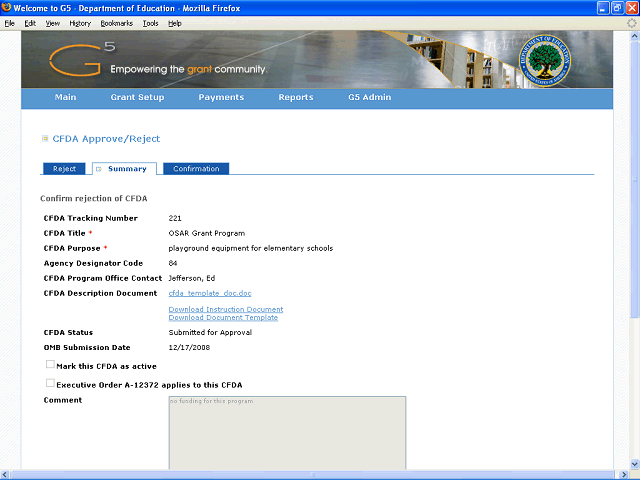The height and width of the screenshot is (480, 640).
Task: Open the Grant Setup menu
Action: [x=137, y=98]
